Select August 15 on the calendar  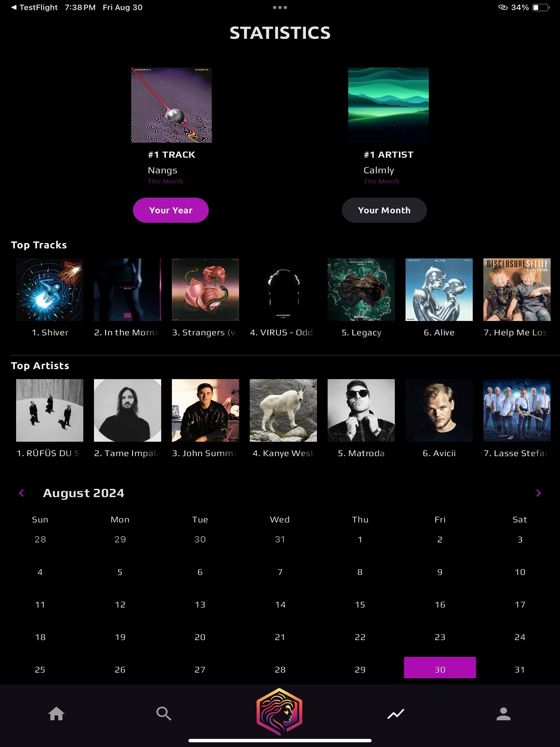point(360,605)
